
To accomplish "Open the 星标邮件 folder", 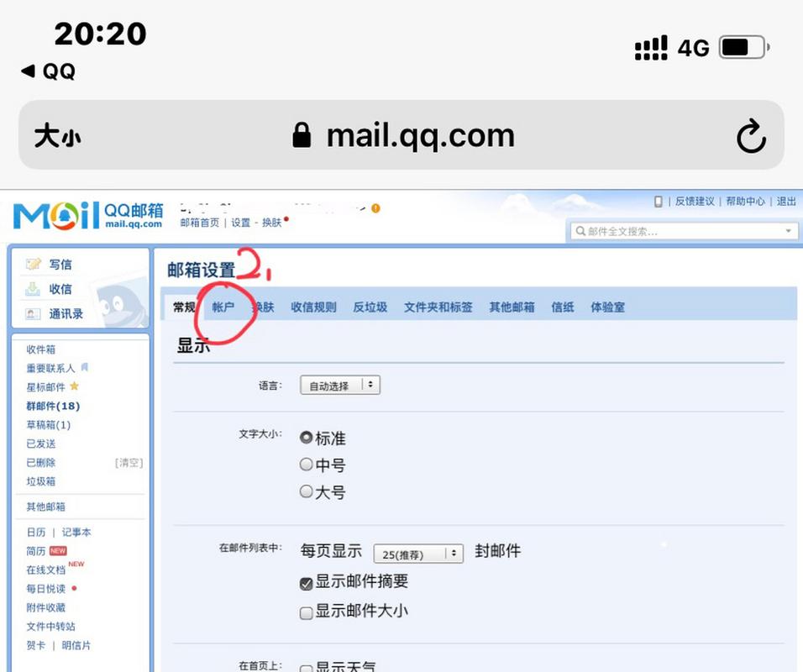I will 46,387.
